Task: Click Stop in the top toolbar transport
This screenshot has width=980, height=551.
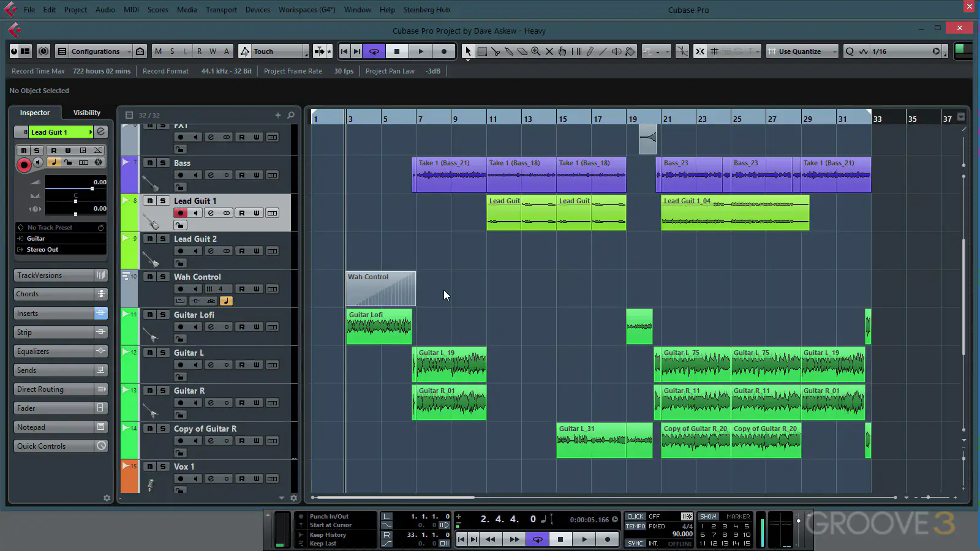Action: 397,51
